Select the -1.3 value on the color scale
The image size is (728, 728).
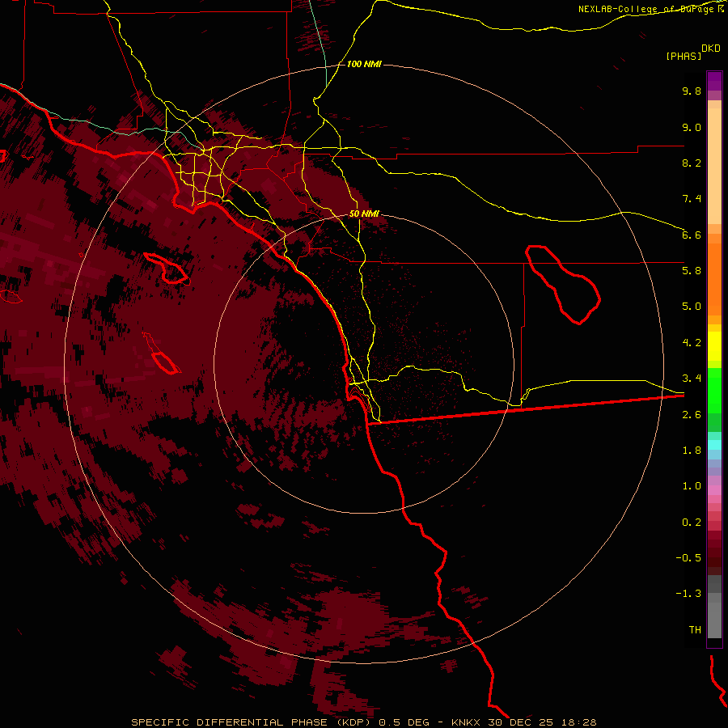(x=688, y=594)
